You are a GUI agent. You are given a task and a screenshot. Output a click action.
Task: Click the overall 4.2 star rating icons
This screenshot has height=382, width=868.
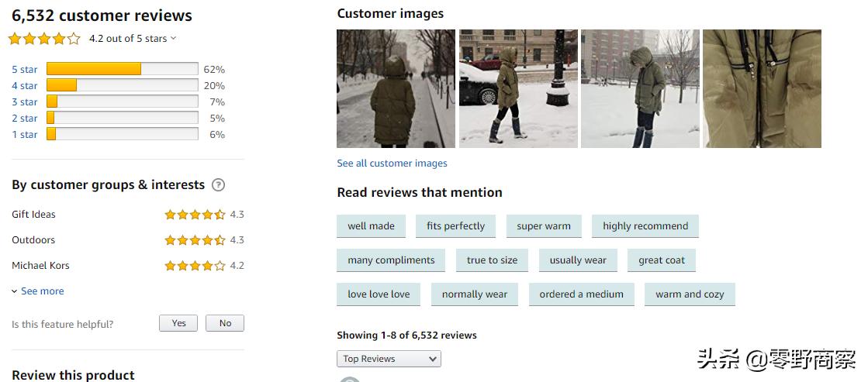44,38
